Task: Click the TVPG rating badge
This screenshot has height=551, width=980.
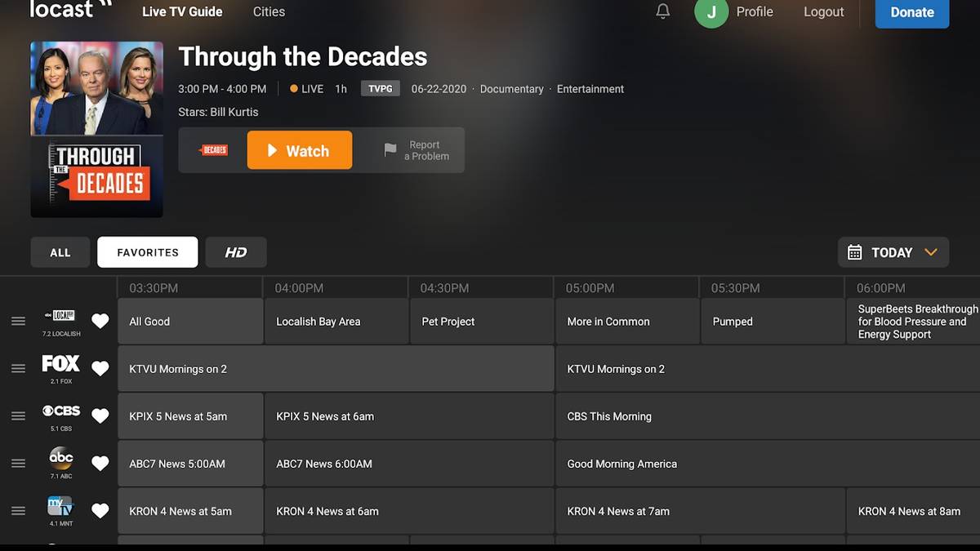Action: tap(381, 88)
